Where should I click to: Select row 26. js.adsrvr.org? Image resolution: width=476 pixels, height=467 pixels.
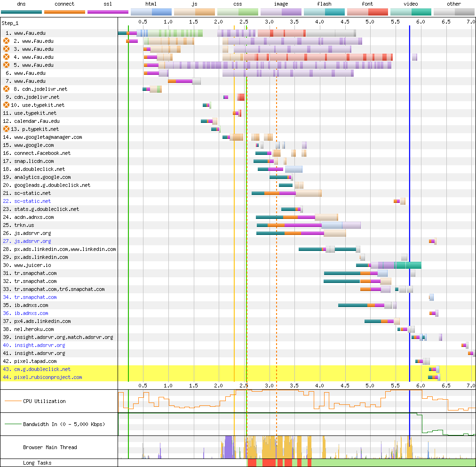point(27,233)
